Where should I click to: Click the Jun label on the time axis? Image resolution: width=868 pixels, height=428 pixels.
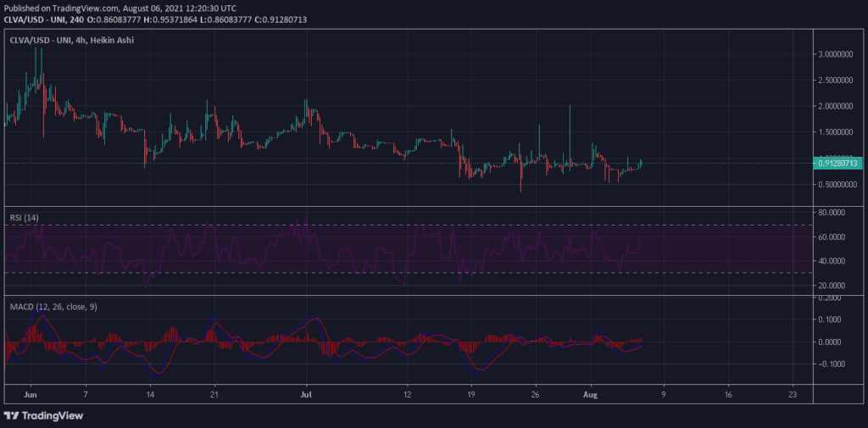(x=31, y=394)
